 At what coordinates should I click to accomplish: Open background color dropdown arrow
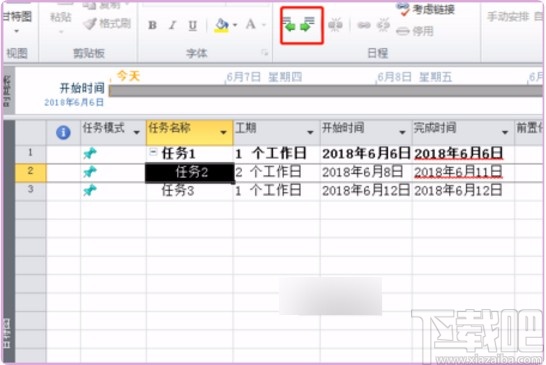point(235,25)
